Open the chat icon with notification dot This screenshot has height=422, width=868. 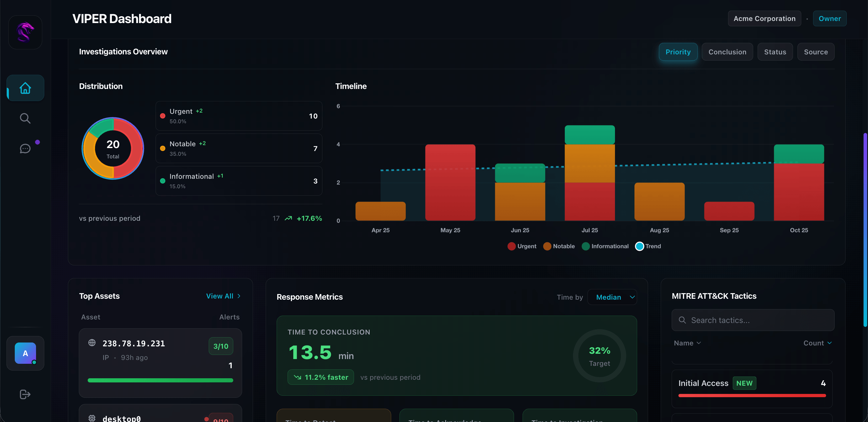pyautogui.click(x=25, y=148)
